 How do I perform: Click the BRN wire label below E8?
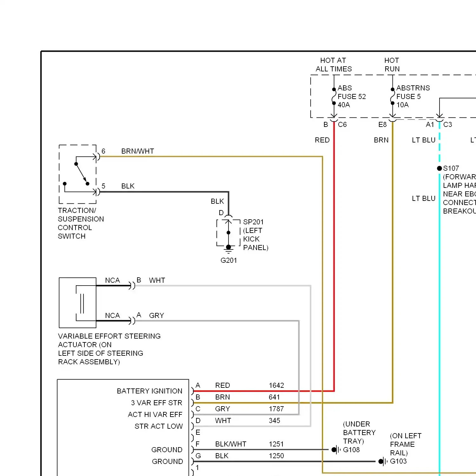pyautogui.click(x=381, y=140)
